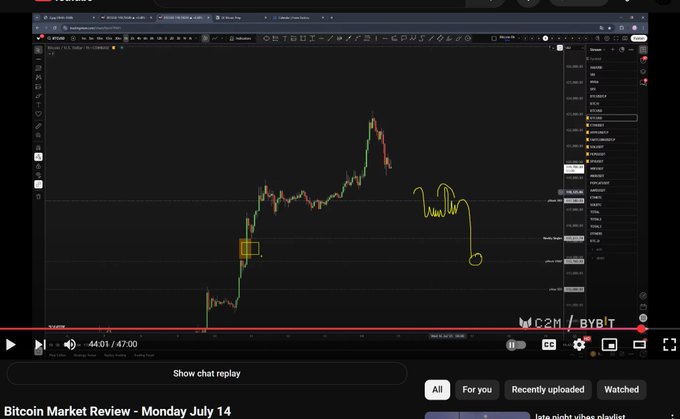Take a chart snapshot with camera icon
Viewport: 680px width, 419px height.
tap(625, 38)
